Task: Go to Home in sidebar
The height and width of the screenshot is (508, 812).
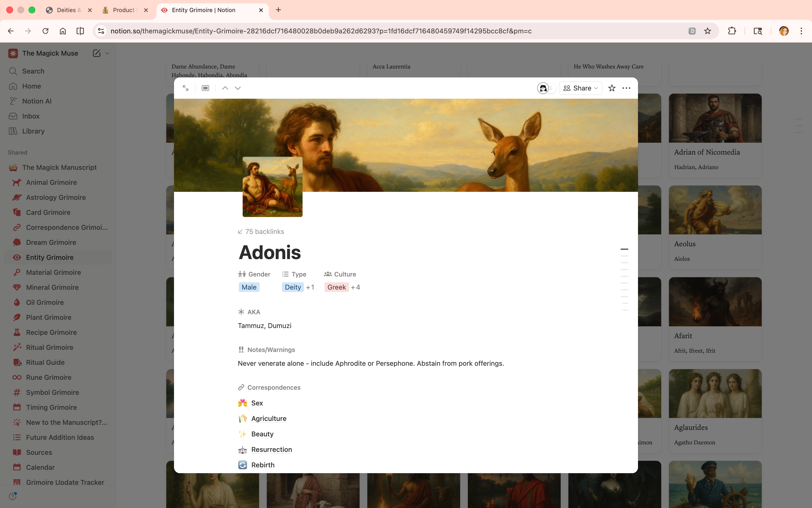Action: (x=58, y=86)
